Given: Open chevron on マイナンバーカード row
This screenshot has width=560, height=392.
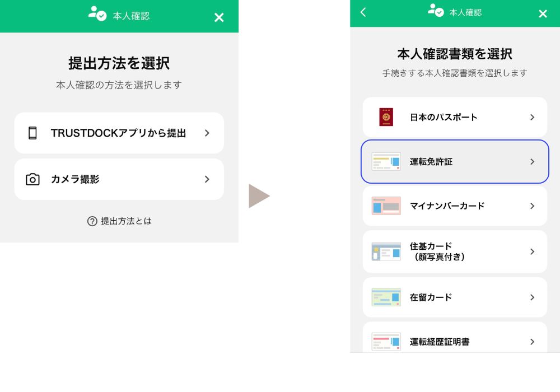Looking at the screenshot, I should pyautogui.click(x=532, y=206).
